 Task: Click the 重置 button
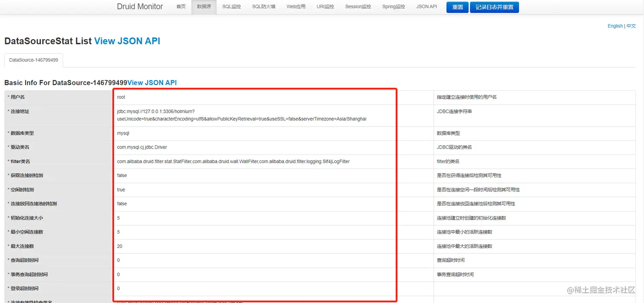[457, 7]
